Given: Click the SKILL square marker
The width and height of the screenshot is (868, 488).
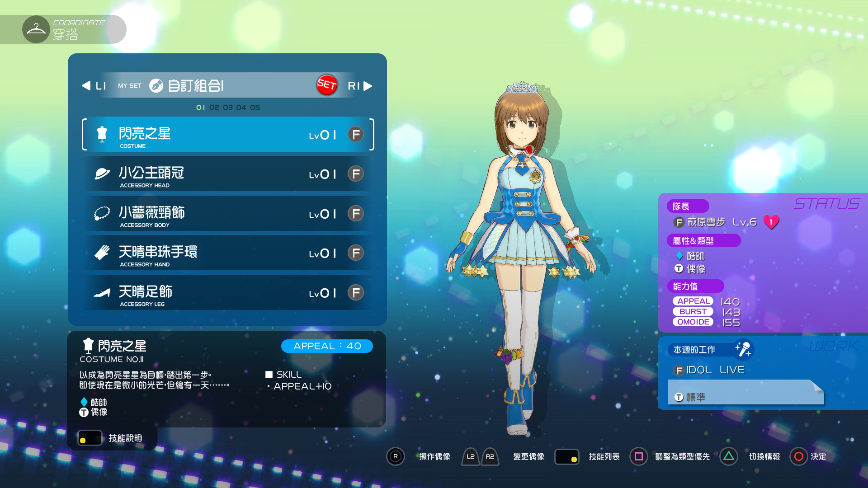Looking at the screenshot, I should (269, 375).
